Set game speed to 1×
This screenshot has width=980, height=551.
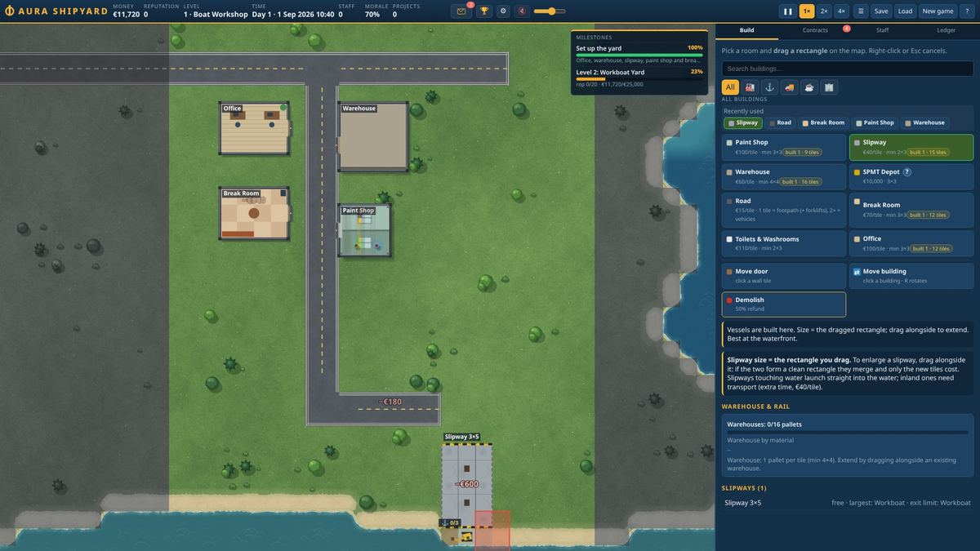[807, 11]
